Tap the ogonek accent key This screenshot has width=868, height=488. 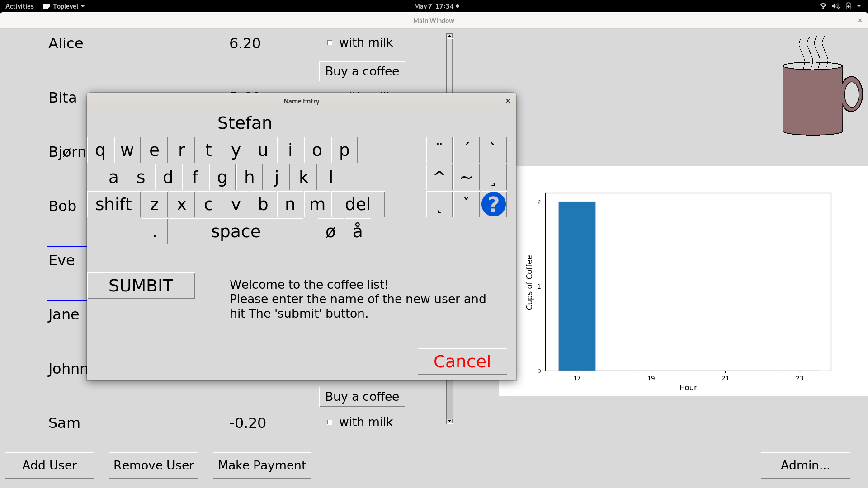(x=439, y=204)
